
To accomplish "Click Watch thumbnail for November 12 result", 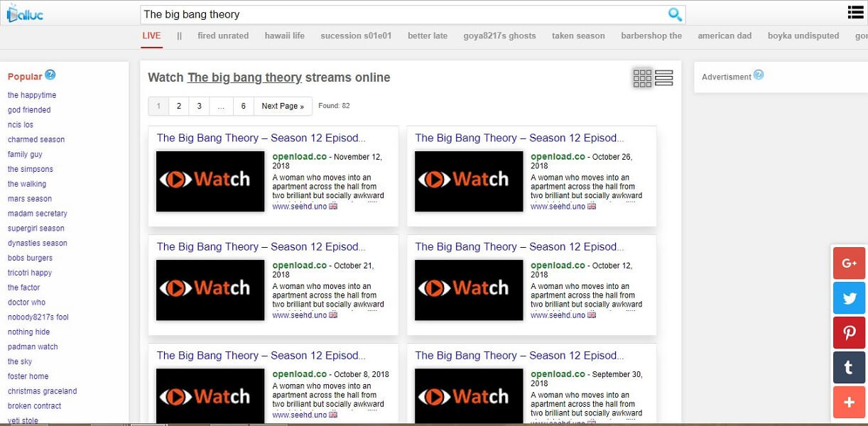I will click(210, 180).
